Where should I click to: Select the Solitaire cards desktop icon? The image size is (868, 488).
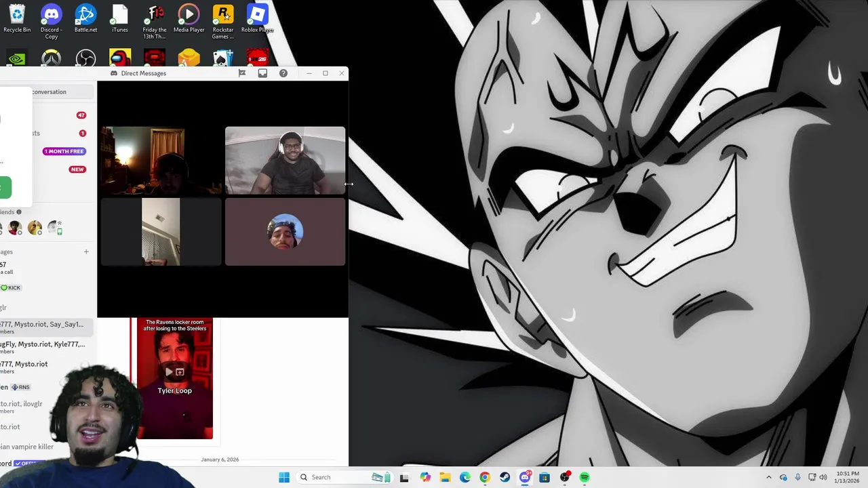coord(223,58)
